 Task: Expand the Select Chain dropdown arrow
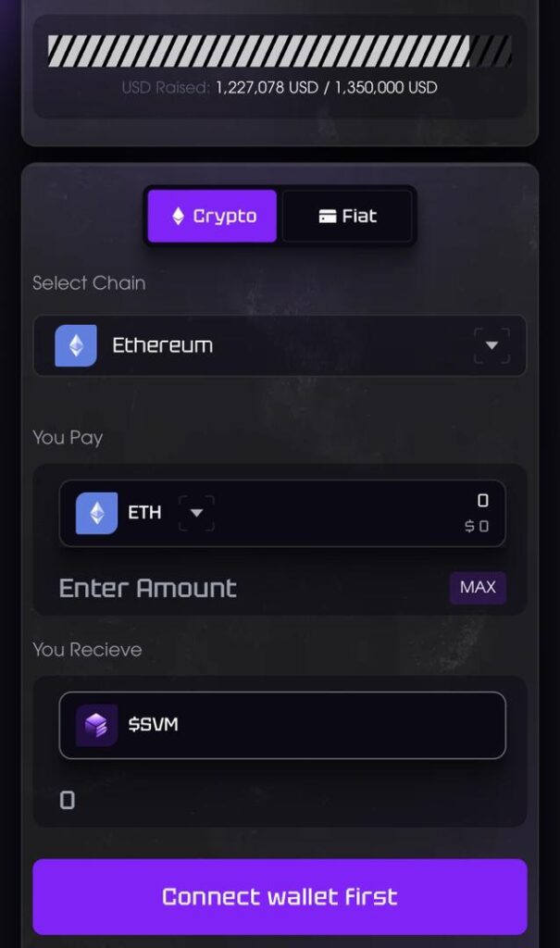pos(492,346)
